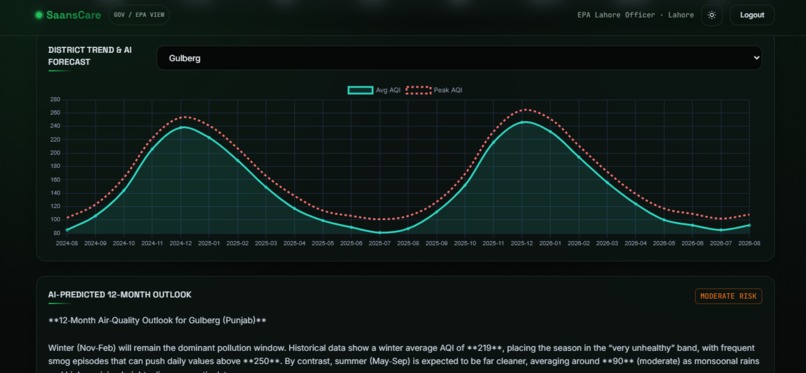
Task: Click the 2026-08 x-axis label
Action: click(749, 243)
